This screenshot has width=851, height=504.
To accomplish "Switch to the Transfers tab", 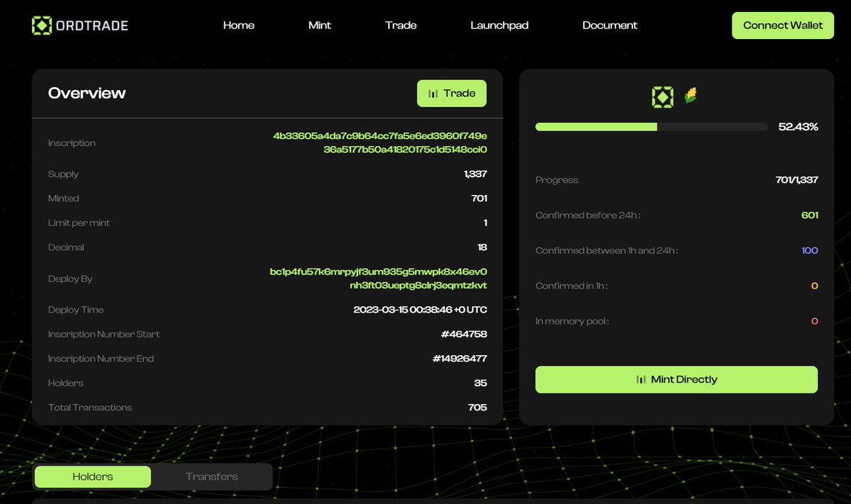I will 211,476.
